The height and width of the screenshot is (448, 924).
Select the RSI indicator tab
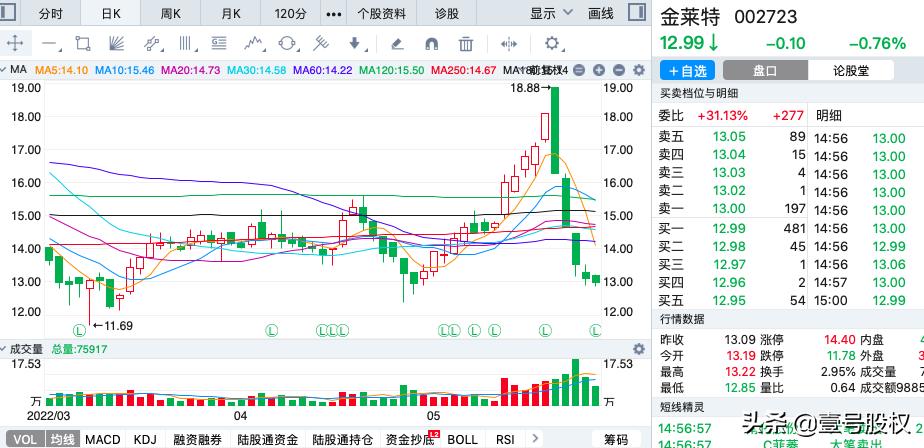tap(505, 439)
